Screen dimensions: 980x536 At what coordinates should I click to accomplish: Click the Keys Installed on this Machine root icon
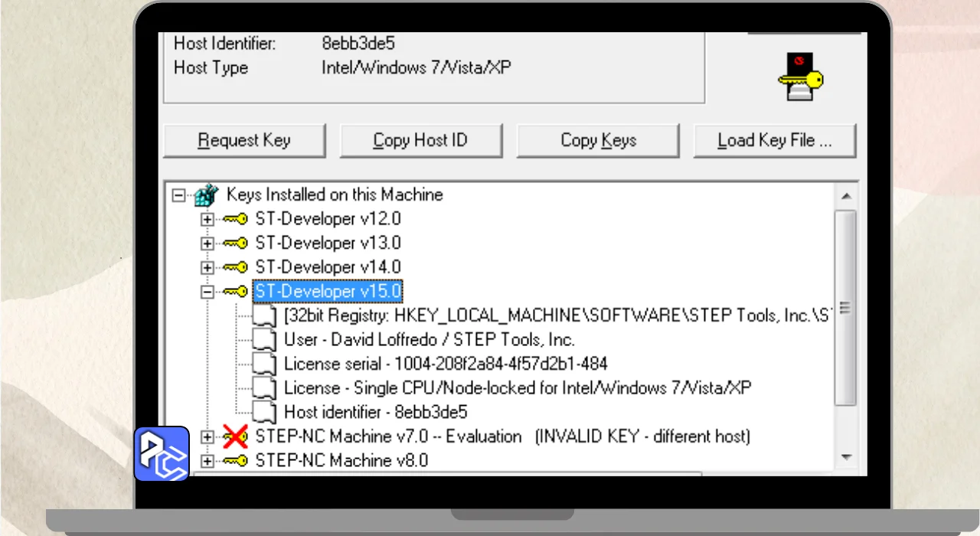pyautogui.click(x=205, y=195)
